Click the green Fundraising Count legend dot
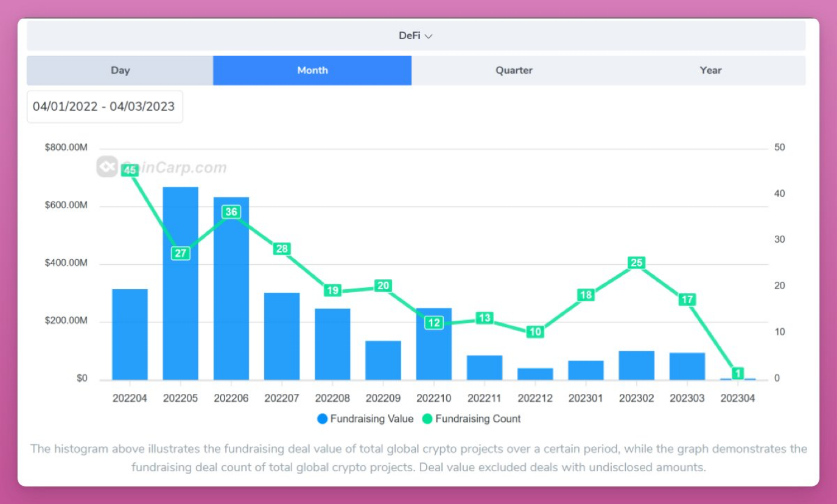This screenshot has height=504, width=837. tap(427, 419)
